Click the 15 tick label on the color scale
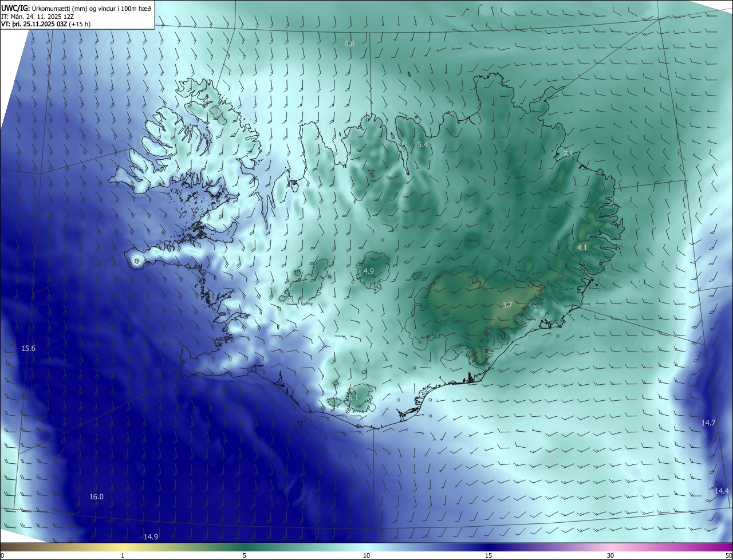Image resolution: width=733 pixels, height=560 pixels. pos(488,555)
